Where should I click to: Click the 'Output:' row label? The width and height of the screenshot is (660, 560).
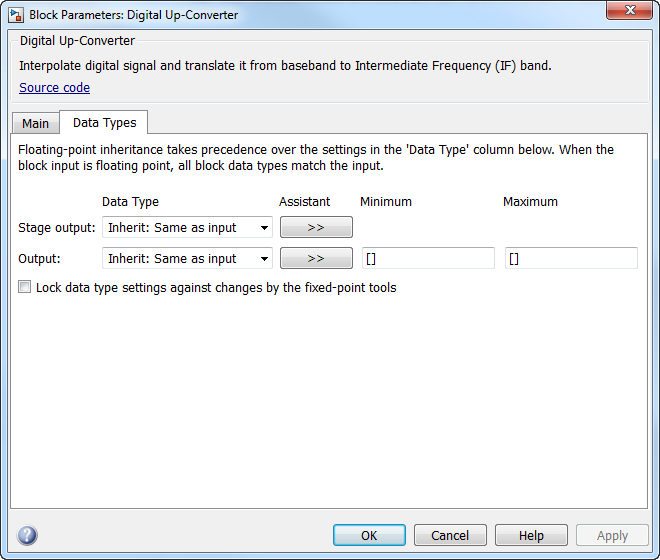pyautogui.click(x=39, y=258)
